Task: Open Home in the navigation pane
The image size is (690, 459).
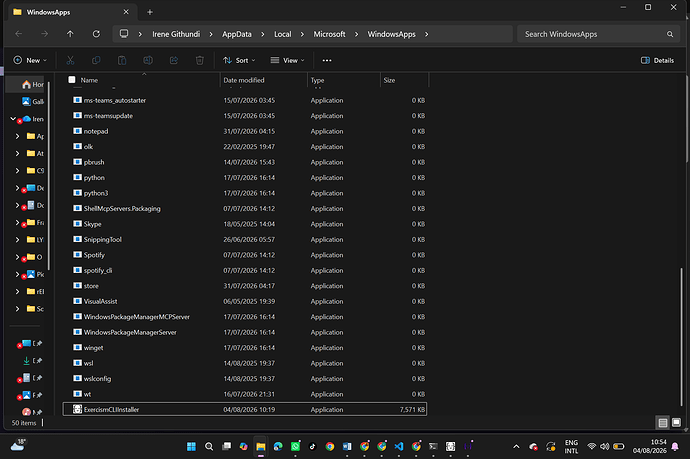Action: click(33, 84)
